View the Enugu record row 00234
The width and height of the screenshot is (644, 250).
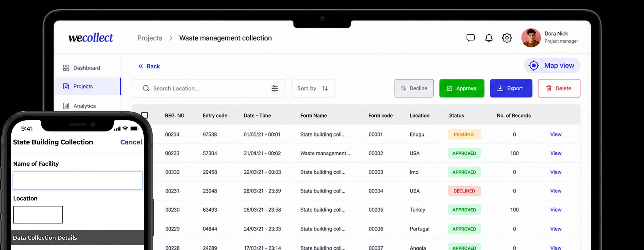[555, 134]
